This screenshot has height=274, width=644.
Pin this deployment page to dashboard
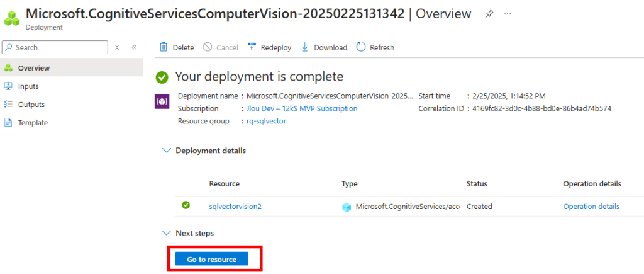489,14
